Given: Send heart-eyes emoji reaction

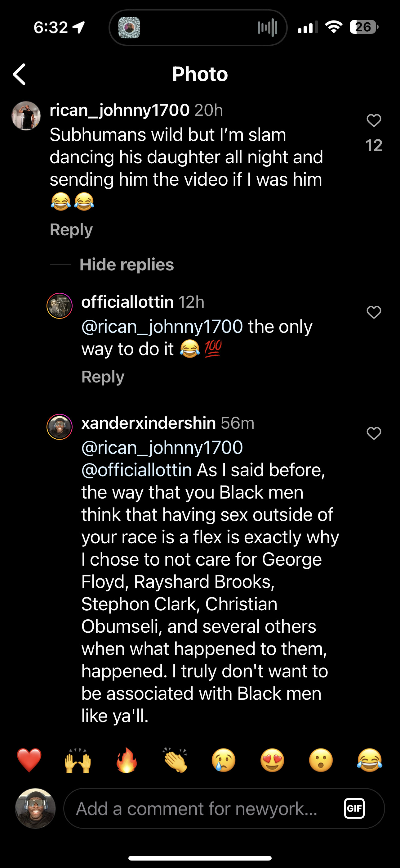Looking at the screenshot, I should pyautogui.click(x=272, y=760).
